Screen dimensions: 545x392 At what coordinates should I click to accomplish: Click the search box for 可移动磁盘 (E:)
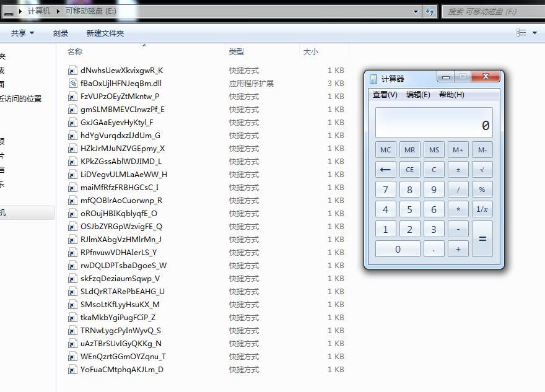click(x=494, y=12)
